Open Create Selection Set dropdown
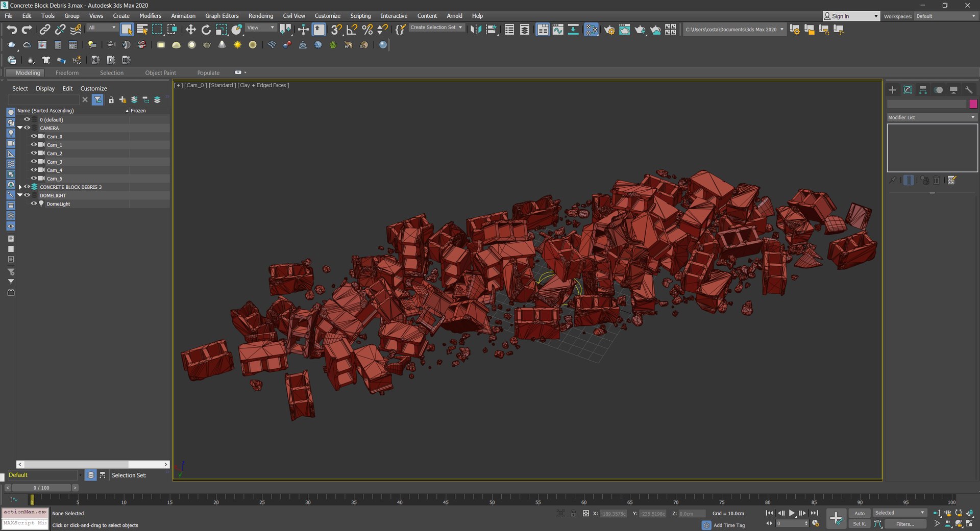 click(x=437, y=28)
